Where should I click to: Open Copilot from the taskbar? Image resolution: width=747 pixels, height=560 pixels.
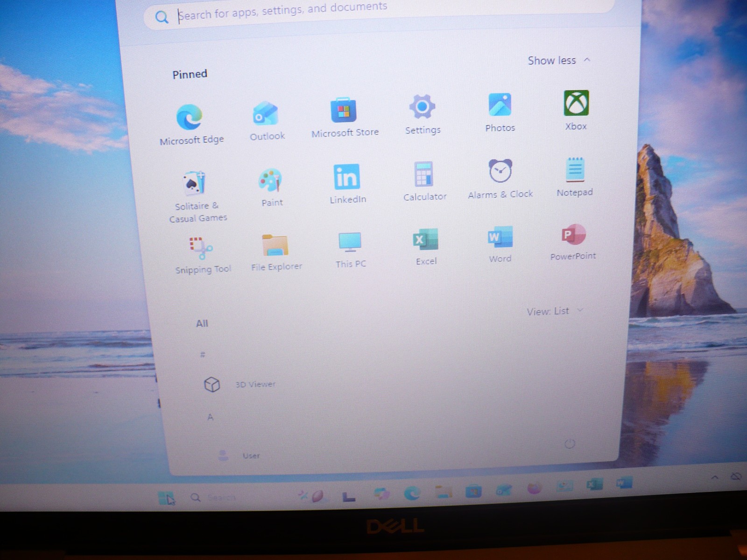[381, 494]
